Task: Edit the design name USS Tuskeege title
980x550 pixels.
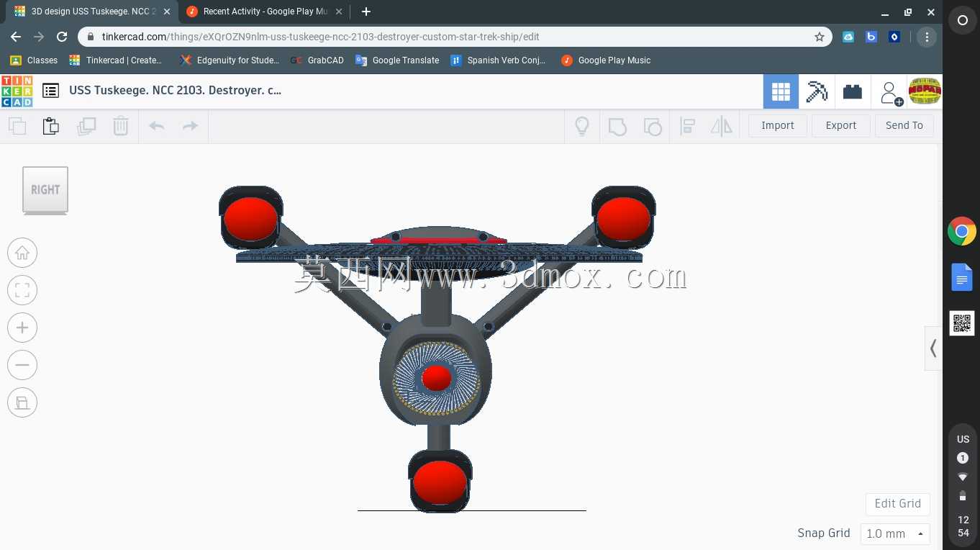Action: [176, 91]
